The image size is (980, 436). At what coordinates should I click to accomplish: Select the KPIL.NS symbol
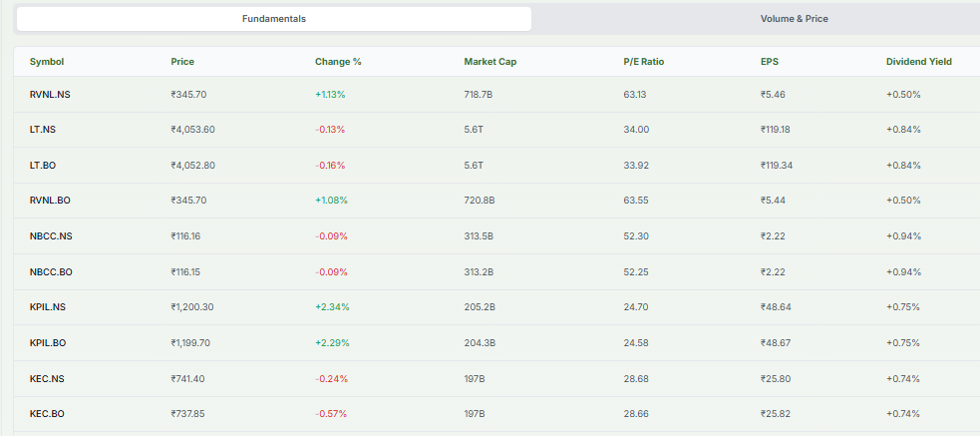(x=48, y=307)
